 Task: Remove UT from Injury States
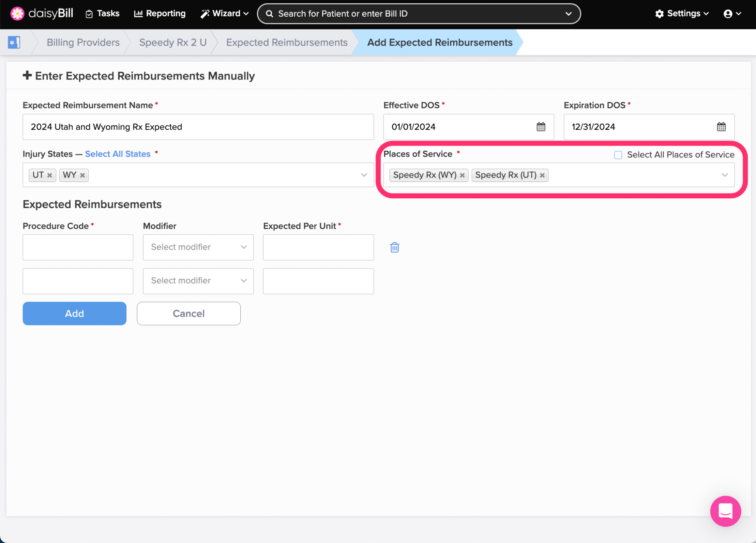(49, 175)
